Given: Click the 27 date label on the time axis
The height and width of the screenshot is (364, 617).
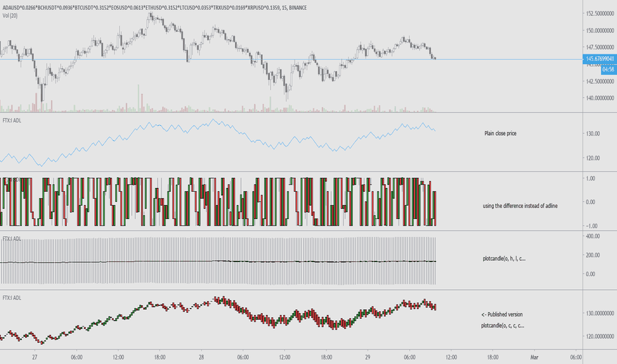Looking at the screenshot, I should (x=35, y=357).
